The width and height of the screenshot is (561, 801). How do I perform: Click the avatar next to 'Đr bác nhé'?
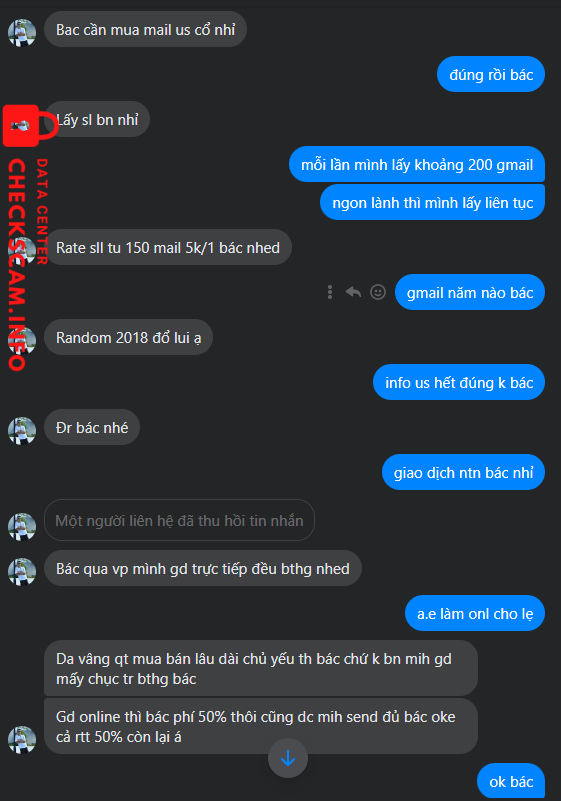pyautogui.click(x=22, y=431)
